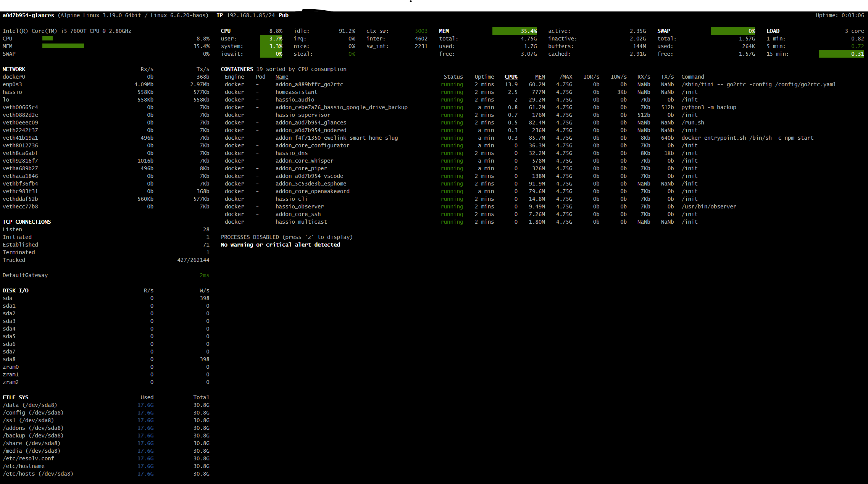
Task: Click the Uptime 0:03:06 indicator
Action: coord(840,15)
